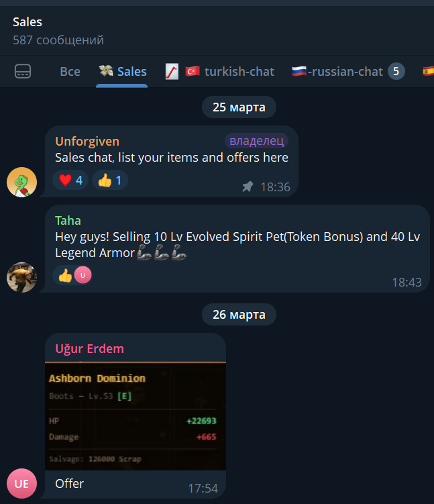Open Unforgiven's dinosaur avatar
The image size is (434, 504).
pyautogui.click(x=22, y=182)
